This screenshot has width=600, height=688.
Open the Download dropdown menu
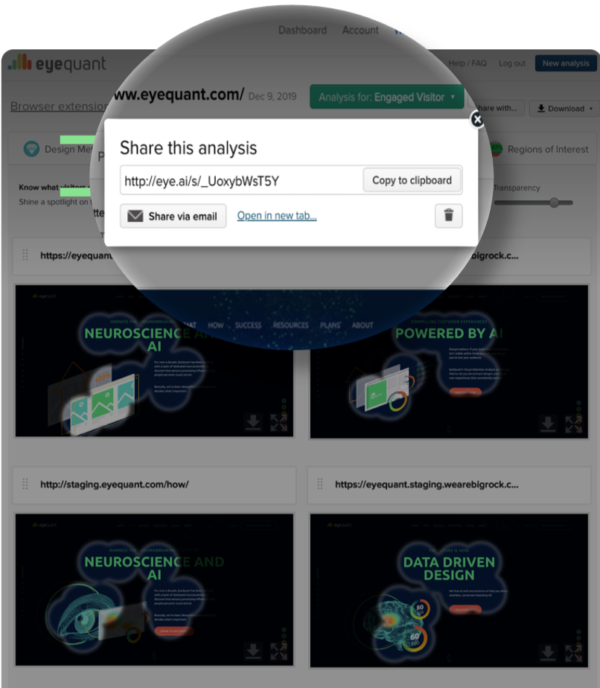[x=564, y=108]
